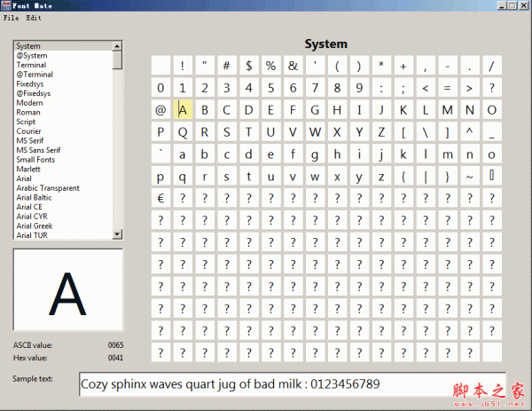The image size is (532, 411).
Task: Select the percent sign cell
Action: click(270, 65)
